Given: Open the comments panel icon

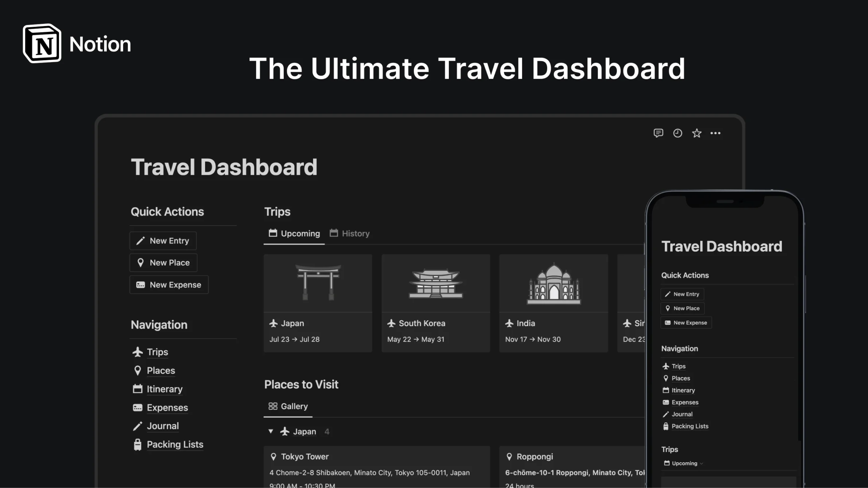Looking at the screenshot, I should [x=658, y=133].
